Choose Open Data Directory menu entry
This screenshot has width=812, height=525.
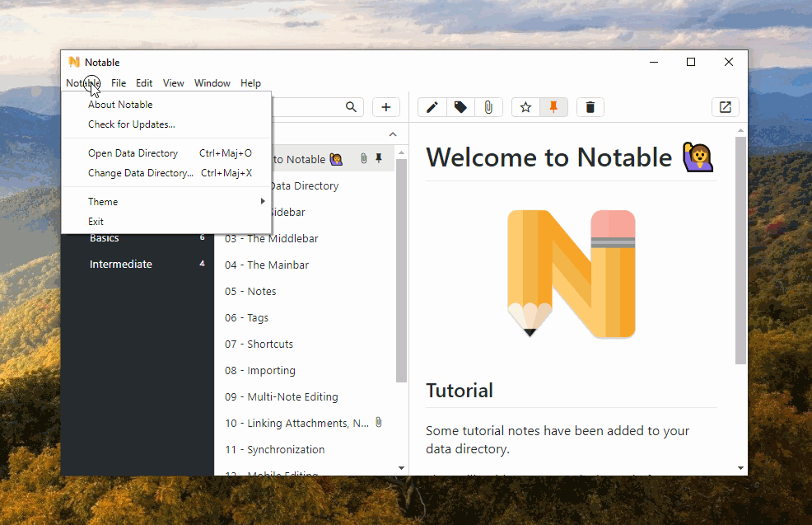[x=166, y=153]
